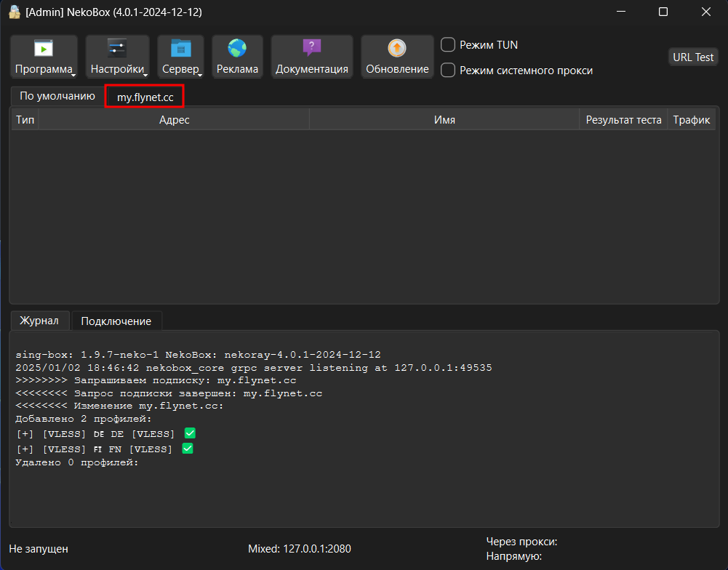Click the Программа toolbar icon
This screenshot has width=728, height=570.
[44, 49]
